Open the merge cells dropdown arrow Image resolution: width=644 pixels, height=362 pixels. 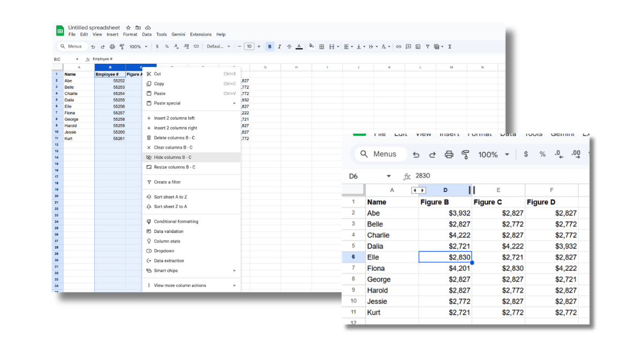(338, 47)
